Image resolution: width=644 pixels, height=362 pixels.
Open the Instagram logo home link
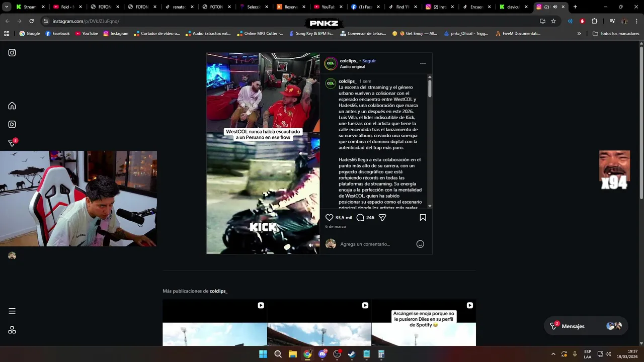(12, 53)
